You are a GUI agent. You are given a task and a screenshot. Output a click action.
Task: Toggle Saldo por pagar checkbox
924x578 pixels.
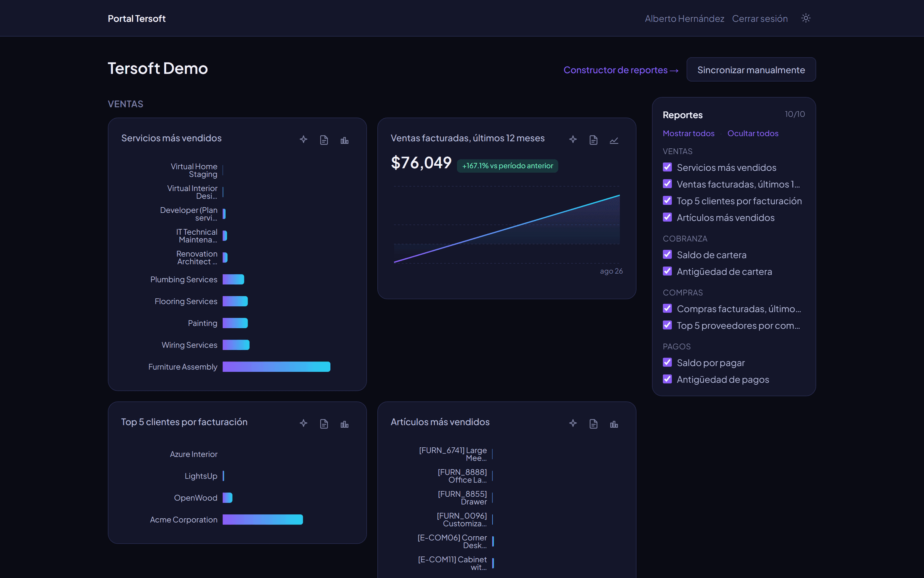pos(667,362)
